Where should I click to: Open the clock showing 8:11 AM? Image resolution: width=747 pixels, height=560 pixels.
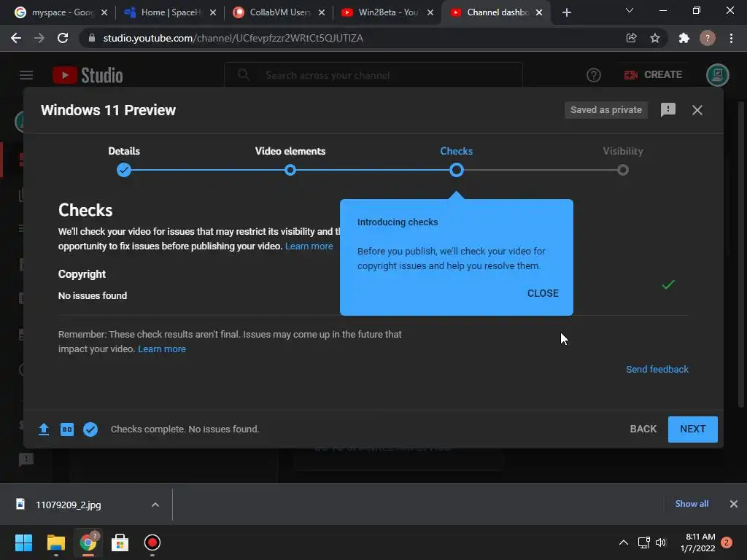click(x=698, y=542)
